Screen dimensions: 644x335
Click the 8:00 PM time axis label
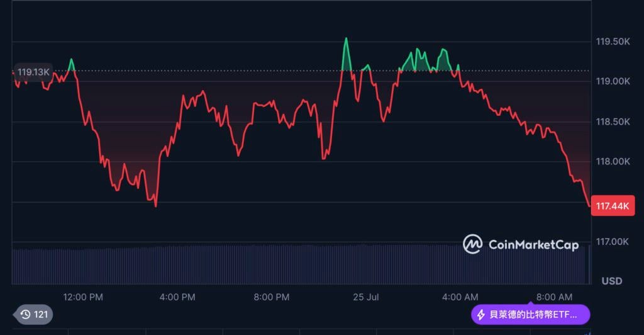pyautogui.click(x=272, y=297)
